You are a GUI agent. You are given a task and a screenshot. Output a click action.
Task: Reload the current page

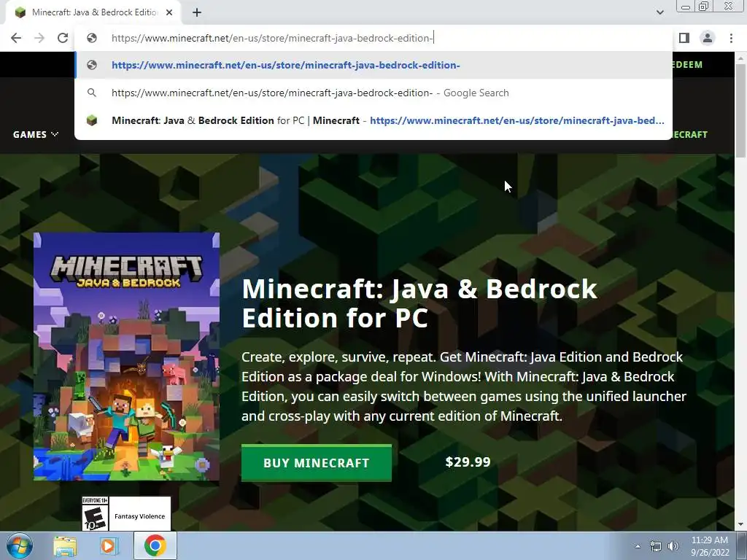[63, 38]
